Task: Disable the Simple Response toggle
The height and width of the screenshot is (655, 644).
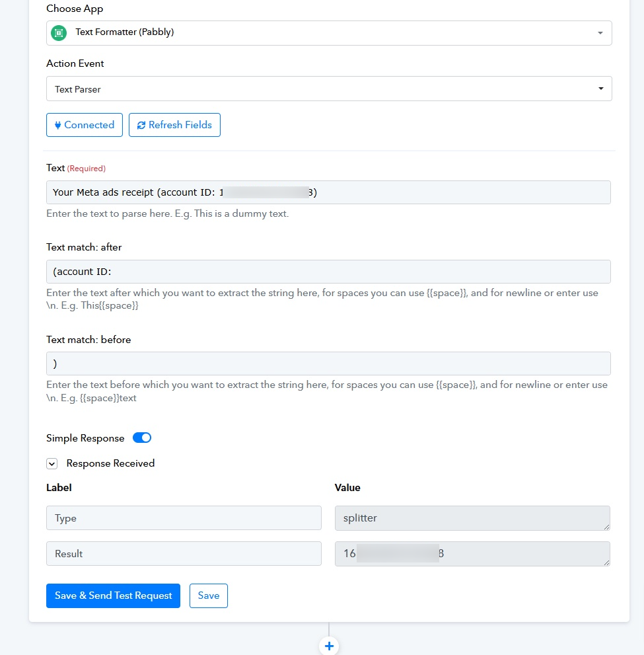Action: tap(142, 438)
